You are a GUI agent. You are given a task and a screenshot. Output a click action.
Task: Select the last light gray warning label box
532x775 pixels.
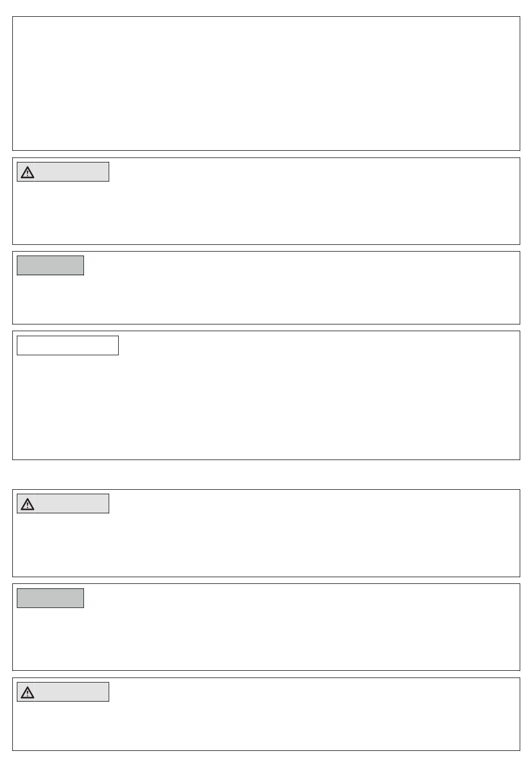pyautogui.click(x=63, y=692)
